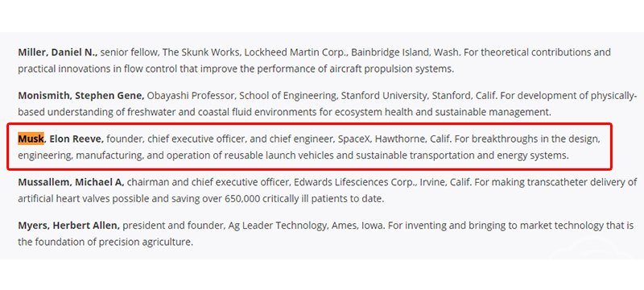644x290 pixels.
Task: Click the name Monismith, Stephen Gene
Action: [81, 96]
